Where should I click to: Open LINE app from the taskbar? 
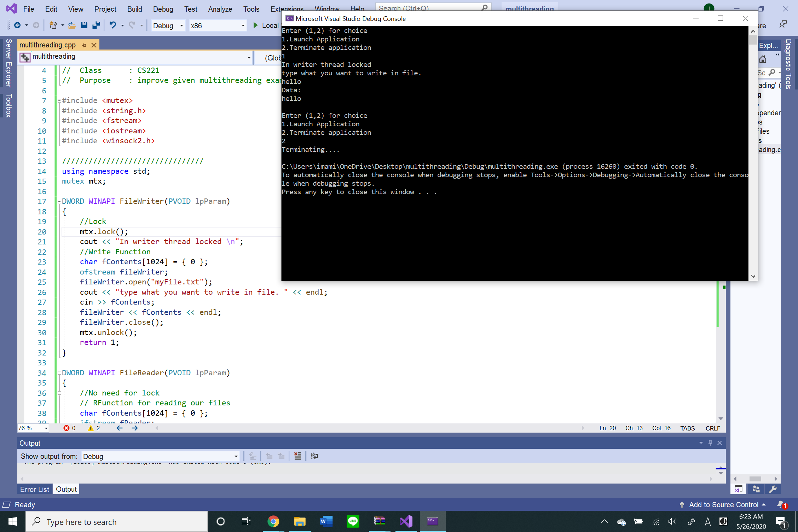point(353,521)
